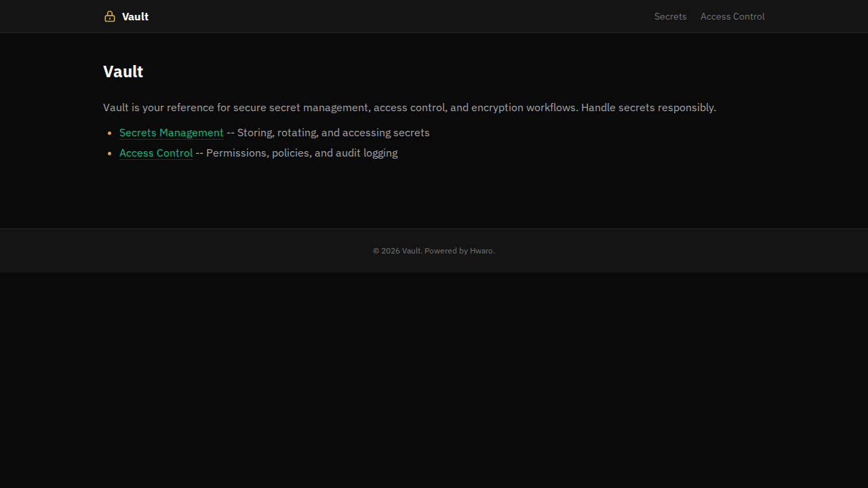Screen dimensions: 868x488
Task: Follow the Access Control link in the list
Action: pyautogui.click(x=155, y=153)
